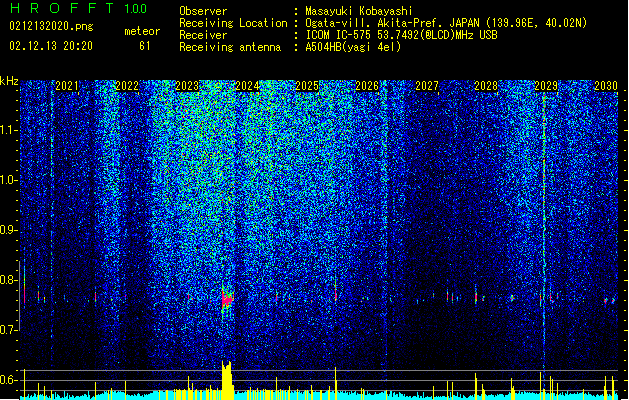Click the meteor count 61
The width and height of the screenshot is (629, 400).
tap(145, 46)
